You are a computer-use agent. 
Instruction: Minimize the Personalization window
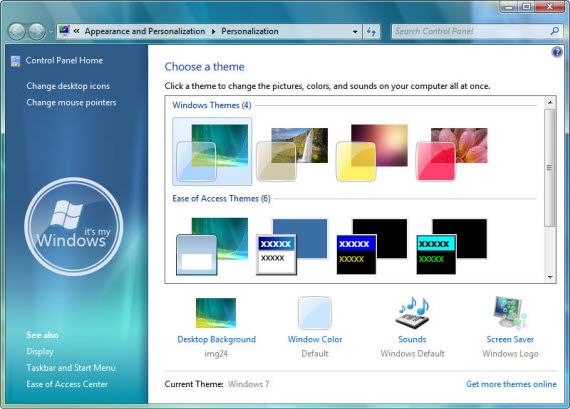[x=509, y=7]
